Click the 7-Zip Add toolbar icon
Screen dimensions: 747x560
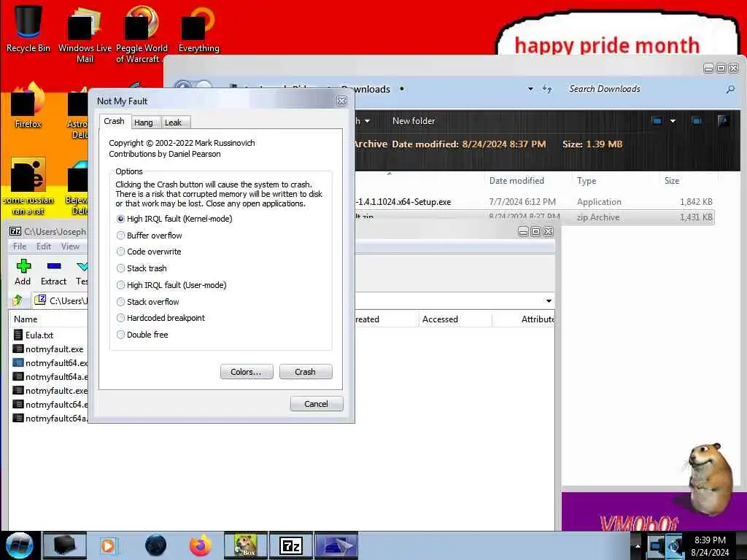pyautogui.click(x=23, y=273)
